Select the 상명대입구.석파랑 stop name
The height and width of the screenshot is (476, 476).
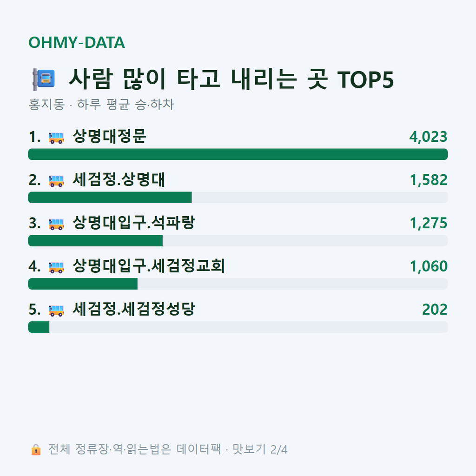tap(134, 223)
